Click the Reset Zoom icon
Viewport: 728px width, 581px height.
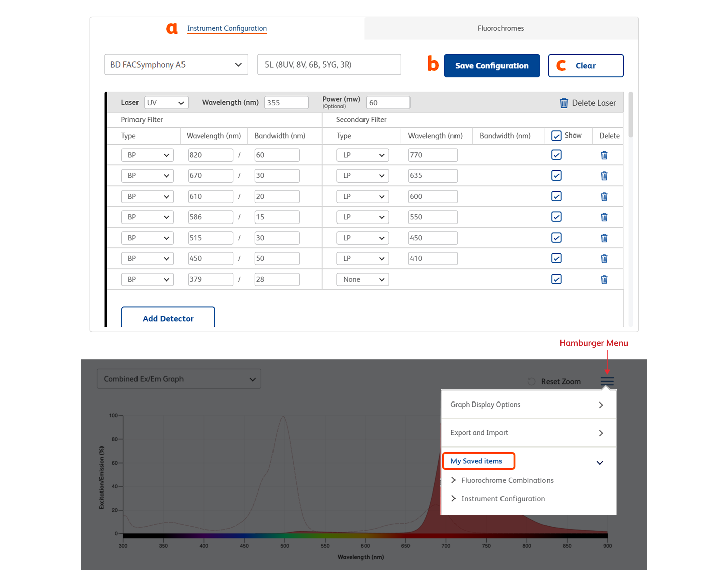tap(532, 382)
